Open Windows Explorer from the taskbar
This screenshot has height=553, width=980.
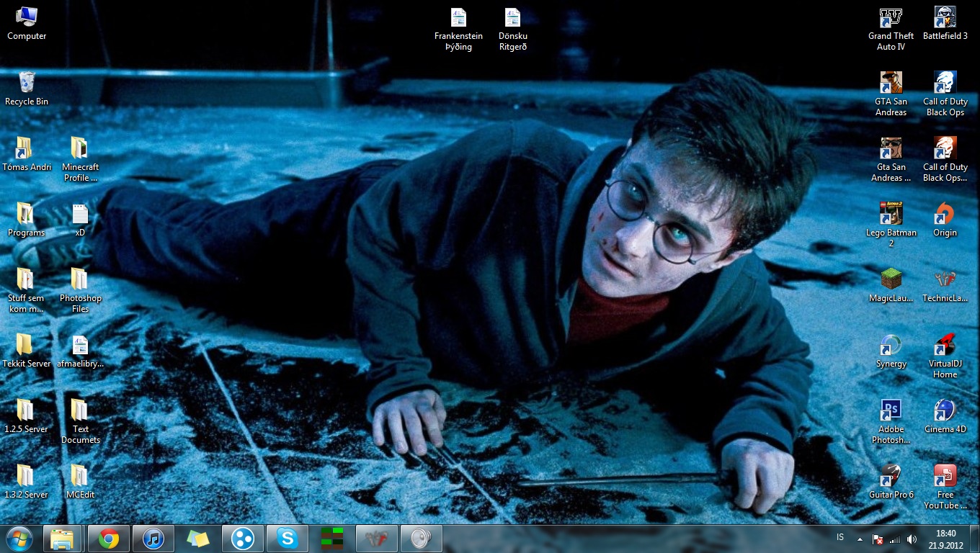(x=63, y=539)
